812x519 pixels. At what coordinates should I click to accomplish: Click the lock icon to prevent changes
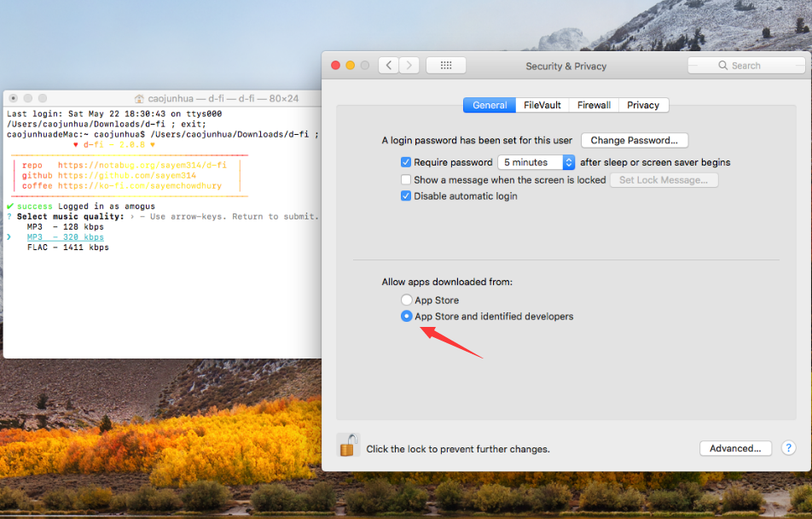tap(348, 446)
